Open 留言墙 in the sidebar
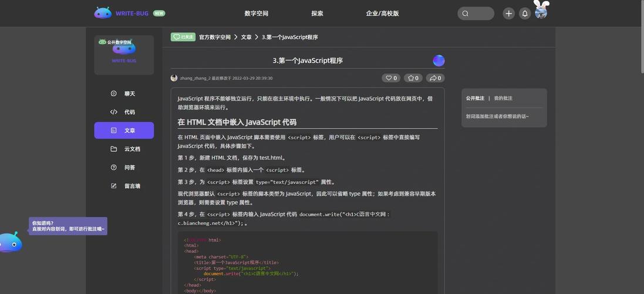Image resolution: width=644 pixels, height=294 pixels. (124, 186)
